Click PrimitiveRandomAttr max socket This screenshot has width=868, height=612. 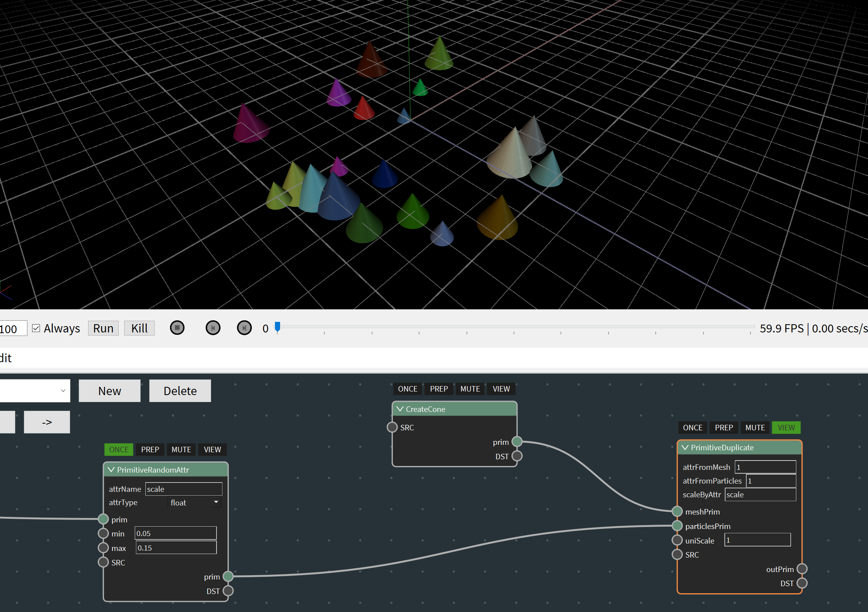(x=103, y=548)
